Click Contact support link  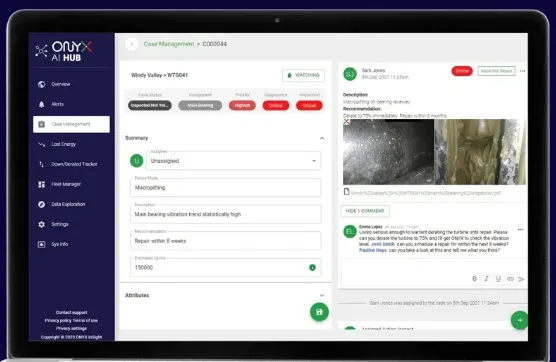click(x=71, y=312)
